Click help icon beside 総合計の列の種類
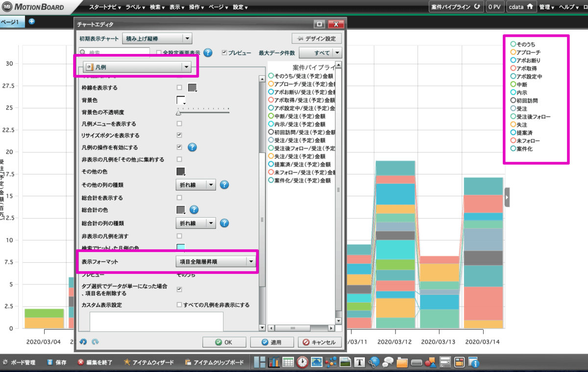588x372 pixels. tap(224, 223)
